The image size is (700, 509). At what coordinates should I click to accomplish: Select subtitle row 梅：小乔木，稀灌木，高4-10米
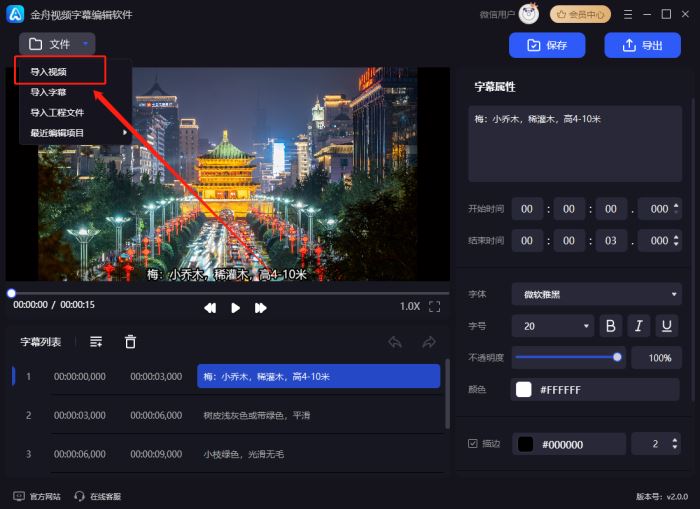click(318, 376)
